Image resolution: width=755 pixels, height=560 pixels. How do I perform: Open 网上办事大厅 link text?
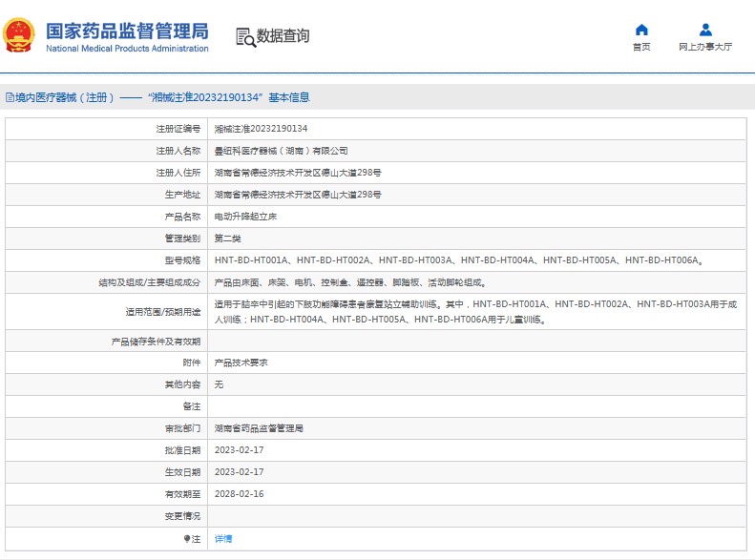point(705,47)
